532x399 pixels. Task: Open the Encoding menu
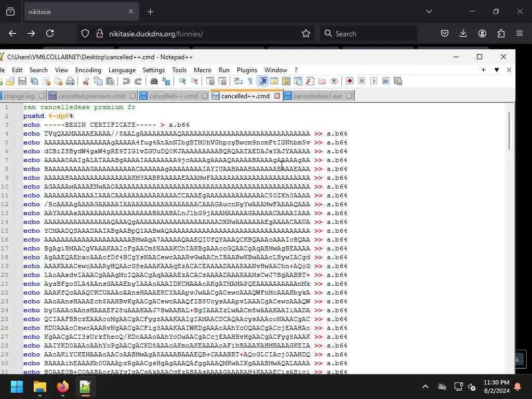pos(88,70)
